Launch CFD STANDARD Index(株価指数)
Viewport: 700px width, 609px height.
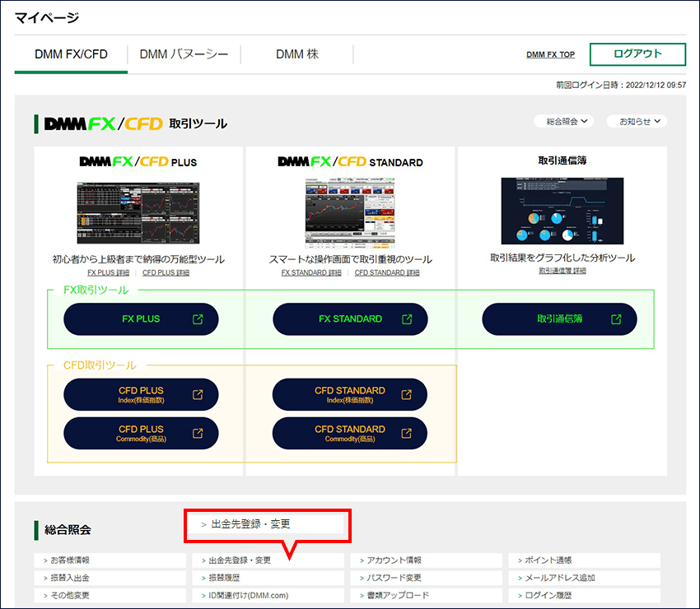pos(349,394)
